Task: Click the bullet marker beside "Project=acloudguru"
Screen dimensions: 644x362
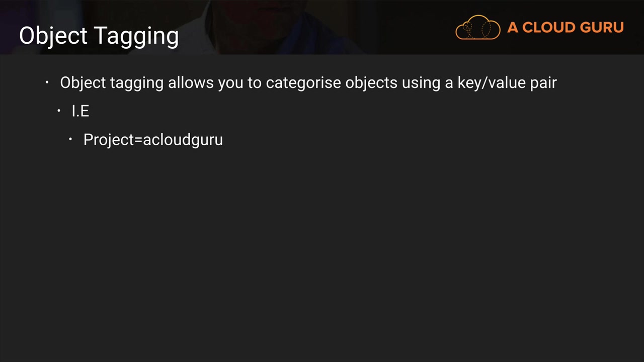Action: tap(71, 139)
